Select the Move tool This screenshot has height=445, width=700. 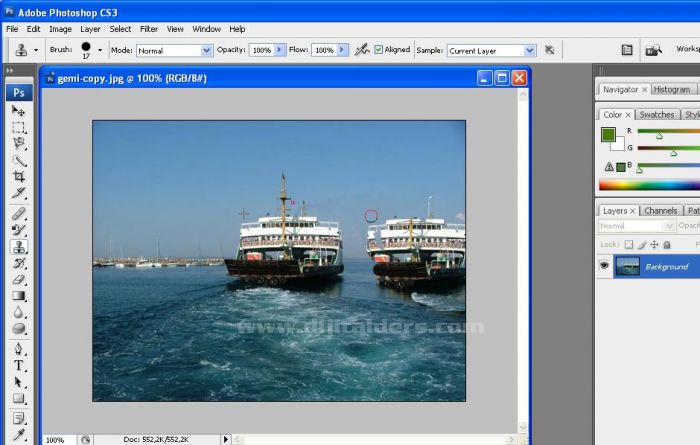coord(19,111)
